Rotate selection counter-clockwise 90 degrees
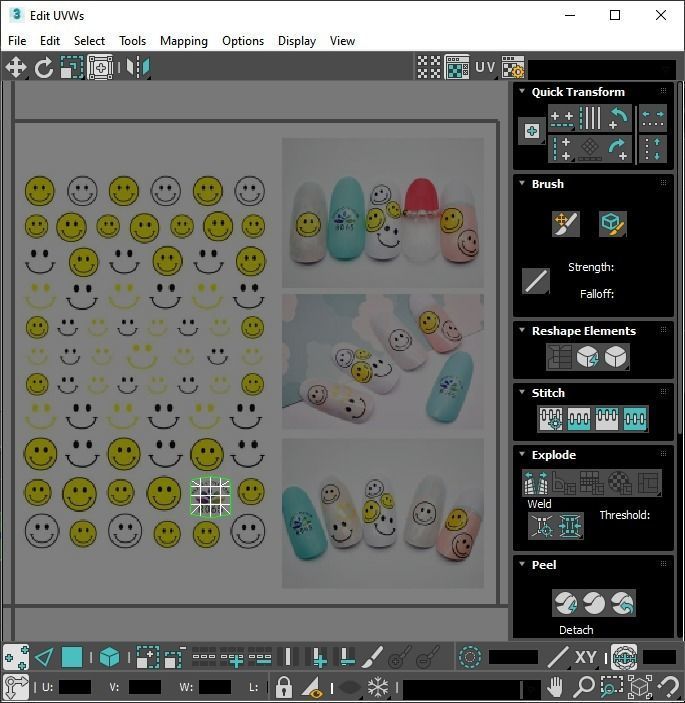Image resolution: width=685 pixels, height=703 pixels. 618,118
